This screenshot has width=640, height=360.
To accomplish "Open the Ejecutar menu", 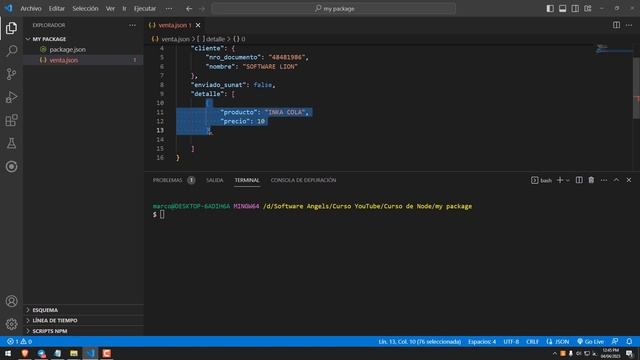I will tap(145, 9).
